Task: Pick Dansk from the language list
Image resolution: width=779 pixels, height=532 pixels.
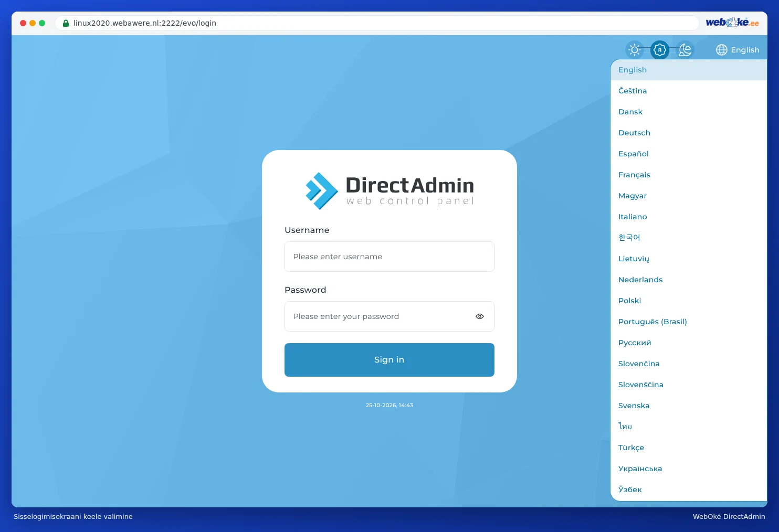Action: [689, 112]
